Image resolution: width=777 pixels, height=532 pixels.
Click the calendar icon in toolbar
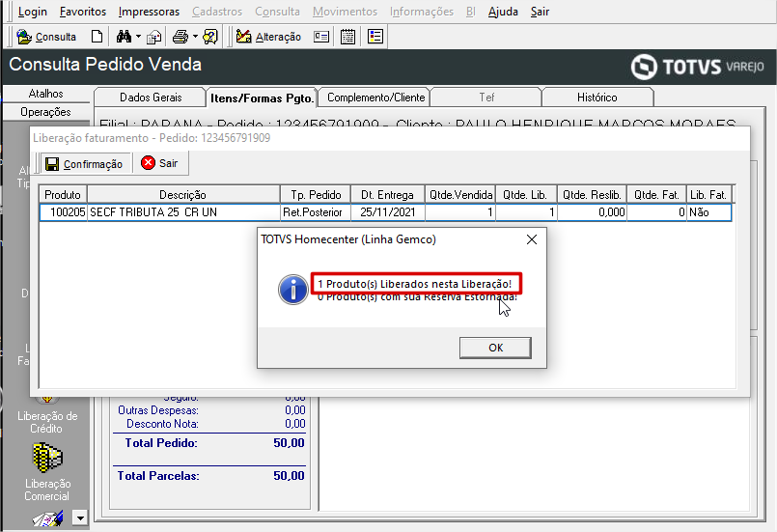click(x=347, y=37)
